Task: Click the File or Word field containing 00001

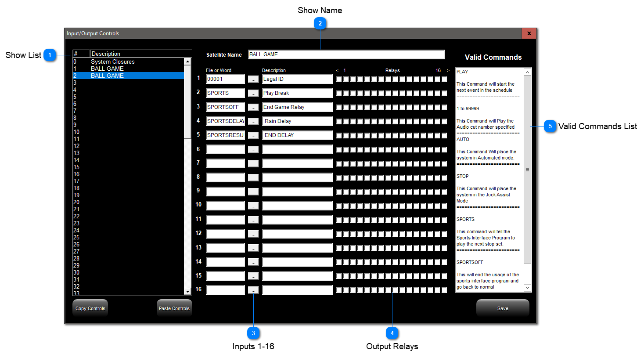Action: click(x=225, y=79)
